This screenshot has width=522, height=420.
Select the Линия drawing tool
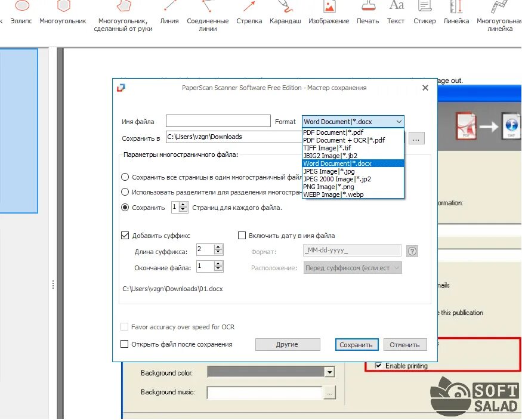point(169,13)
